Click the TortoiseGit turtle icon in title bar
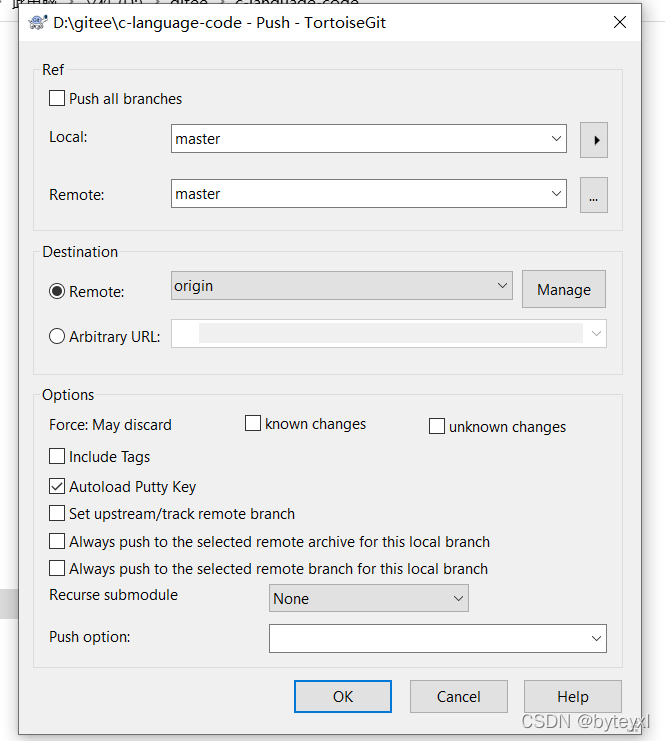The image size is (665, 741). pos(38,22)
